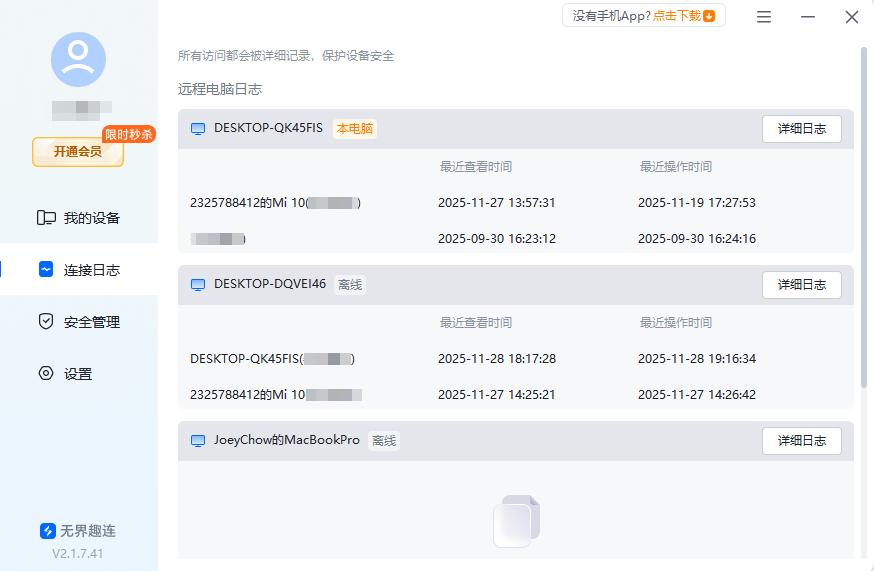Click the 我的设备 devices icon
874x571 pixels.
[x=46, y=217]
